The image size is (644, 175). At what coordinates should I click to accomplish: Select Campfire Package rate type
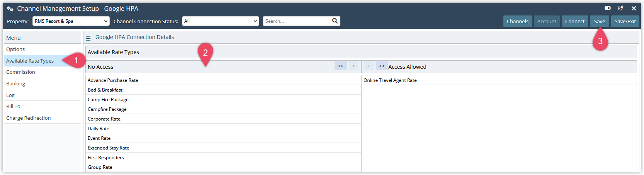tap(223, 109)
